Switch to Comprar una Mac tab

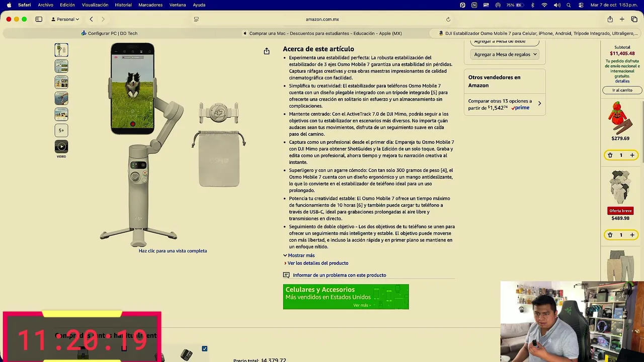coord(322,33)
